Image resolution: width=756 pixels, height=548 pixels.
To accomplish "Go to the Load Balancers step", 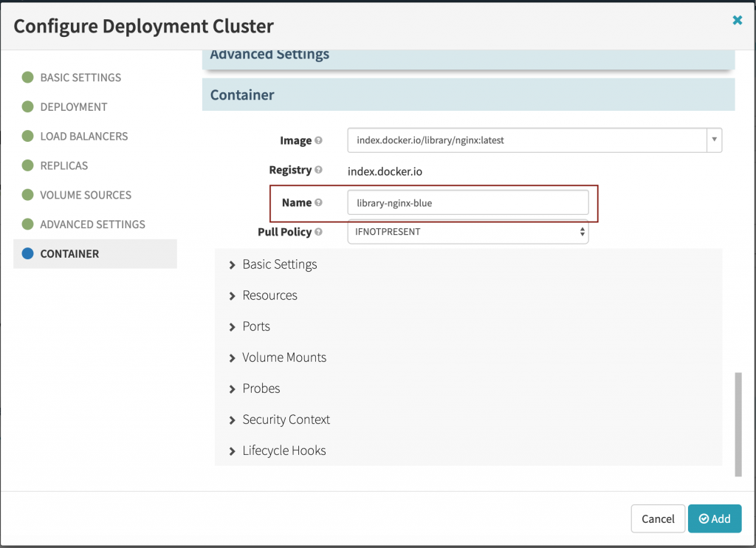I will point(83,136).
